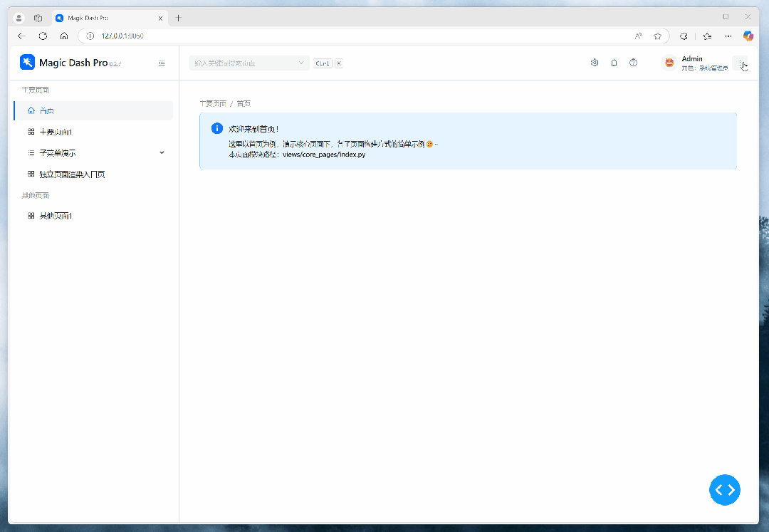Expand the 子菜单演示 submenu chevron
Image resolution: width=769 pixels, height=532 pixels.
point(162,152)
